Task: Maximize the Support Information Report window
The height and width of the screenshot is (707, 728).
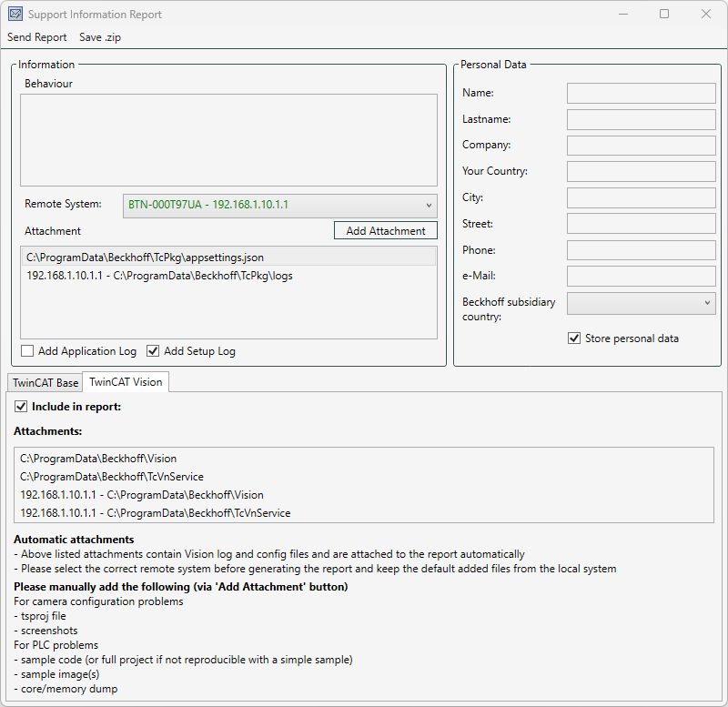Action: tap(664, 15)
